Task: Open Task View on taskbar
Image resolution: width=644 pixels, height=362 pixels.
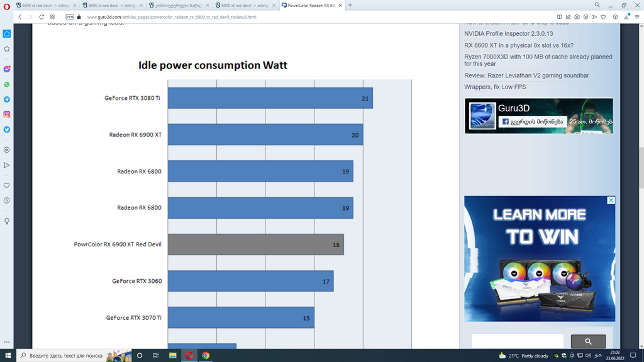Action: (x=156, y=356)
